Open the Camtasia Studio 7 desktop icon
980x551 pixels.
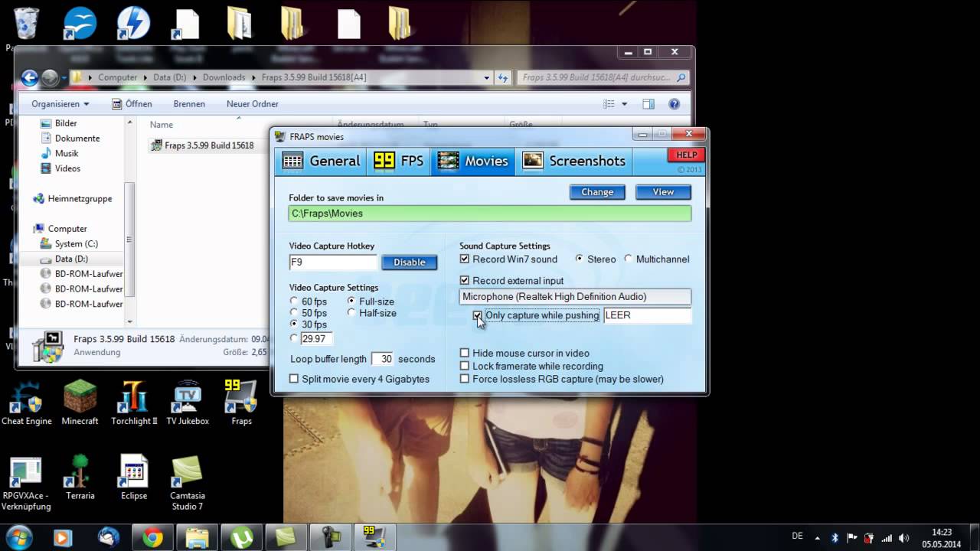coord(187,483)
